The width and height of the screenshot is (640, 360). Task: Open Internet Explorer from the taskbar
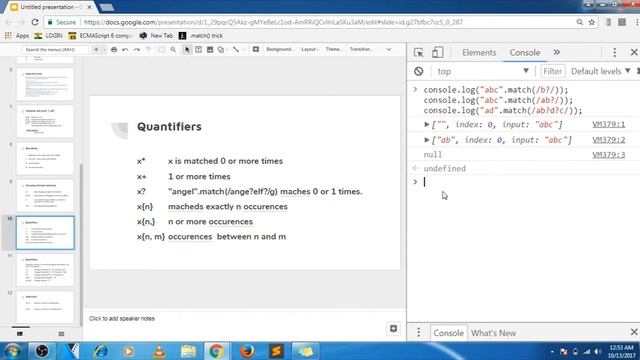(x=100, y=351)
